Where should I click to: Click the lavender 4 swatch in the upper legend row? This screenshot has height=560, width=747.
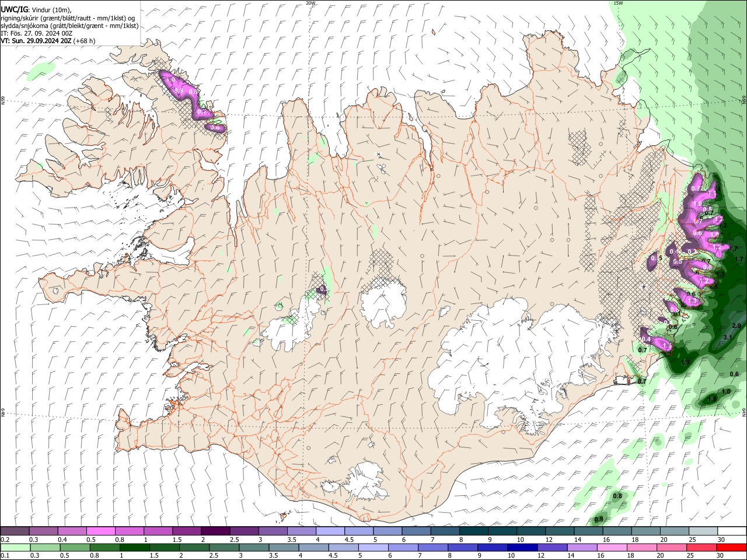click(x=330, y=531)
